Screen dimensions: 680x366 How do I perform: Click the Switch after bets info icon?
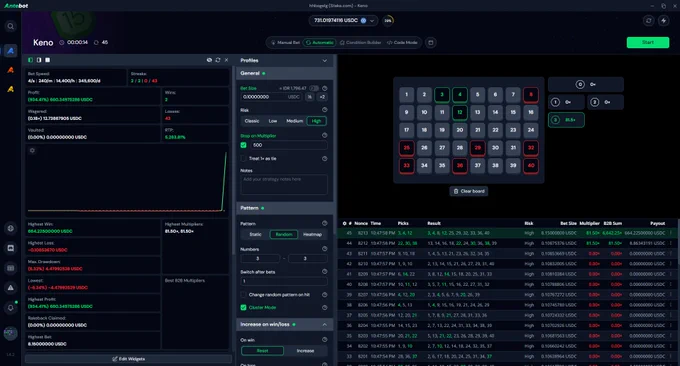pos(324,271)
